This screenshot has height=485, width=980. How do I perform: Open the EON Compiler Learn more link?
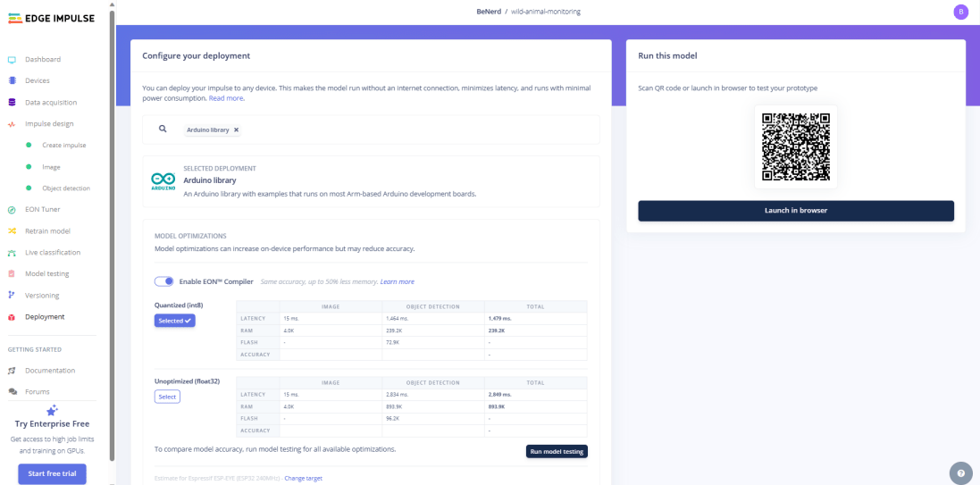[x=397, y=282]
